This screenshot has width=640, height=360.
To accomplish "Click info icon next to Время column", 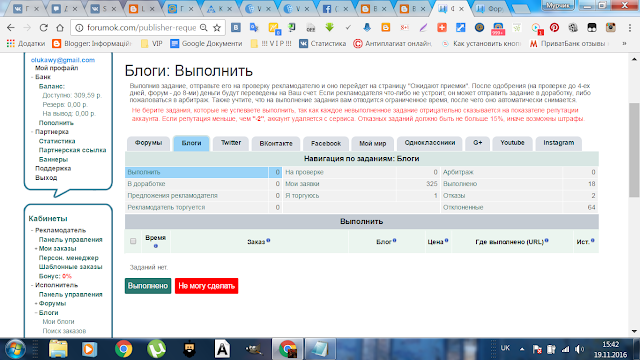I will (x=156, y=246).
